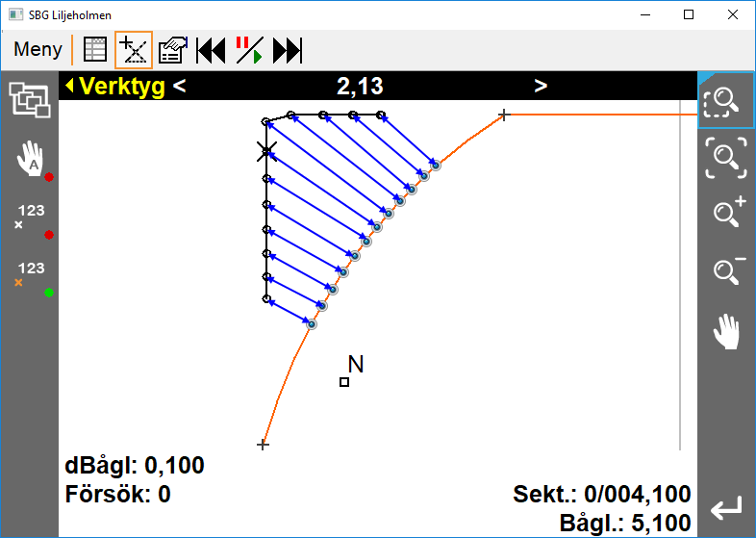Skip forward to the last point
Image resolution: width=756 pixels, height=538 pixels.
point(288,50)
